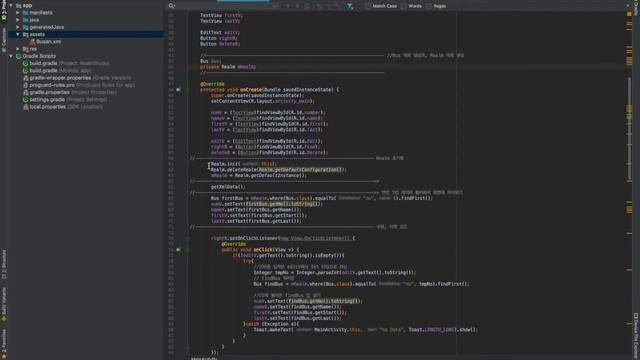The height and width of the screenshot is (360, 640).
Task: Click the @Override annotation above onCreate
Action: coord(212,84)
